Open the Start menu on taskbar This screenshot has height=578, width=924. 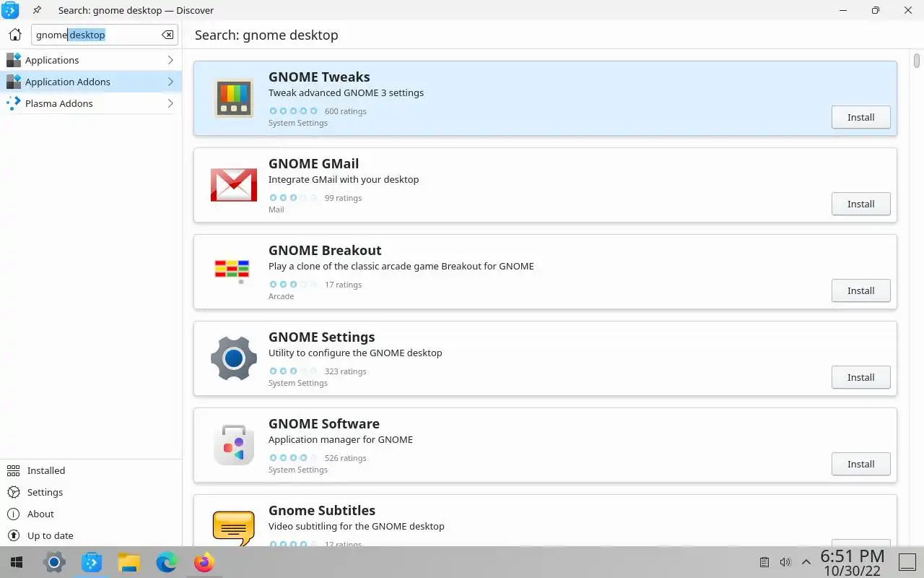coord(17,562)
